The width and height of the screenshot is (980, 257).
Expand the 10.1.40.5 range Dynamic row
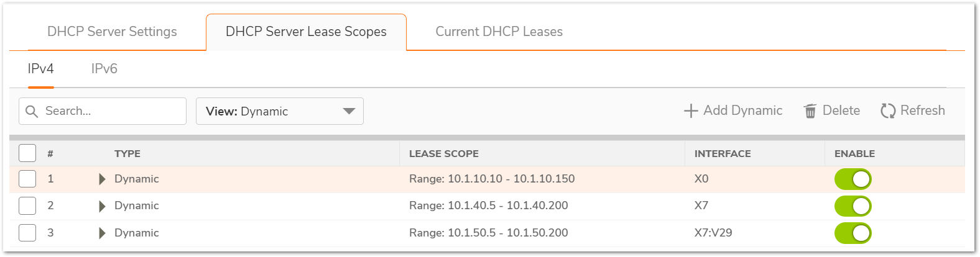coord(103,206)
